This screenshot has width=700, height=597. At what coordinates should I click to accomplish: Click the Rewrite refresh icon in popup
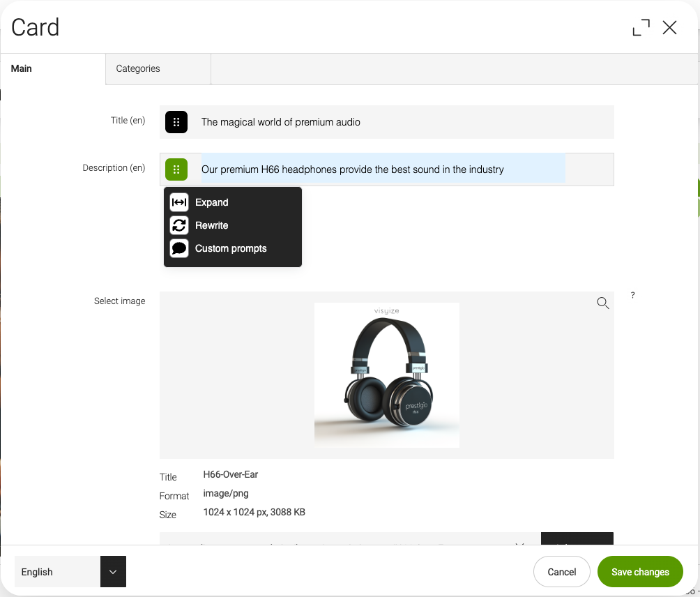(179, 225)
